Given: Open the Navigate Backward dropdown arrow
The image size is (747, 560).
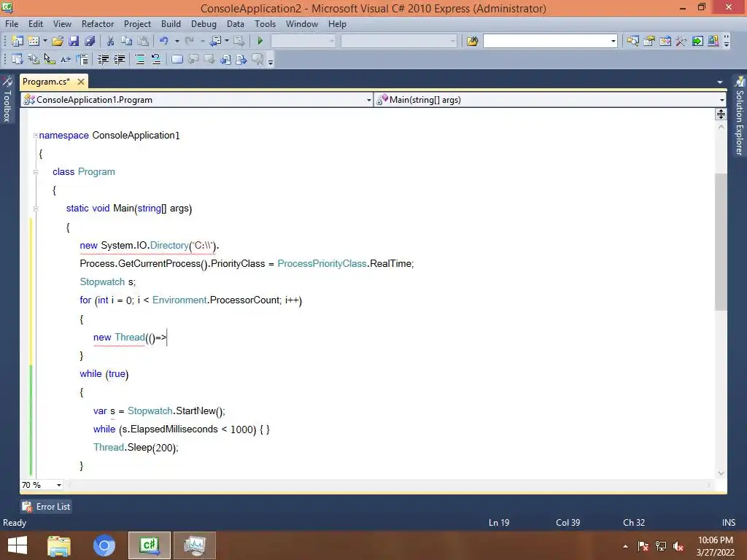Looking at the screenshot, I should 227,41.
